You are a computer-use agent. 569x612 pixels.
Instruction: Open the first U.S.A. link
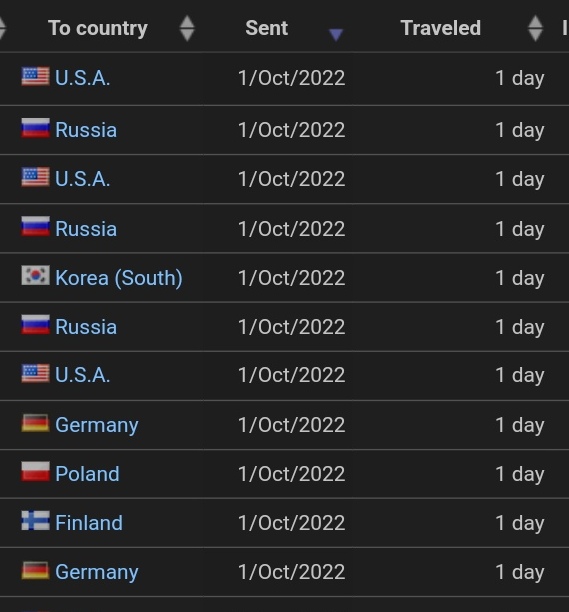83,78
